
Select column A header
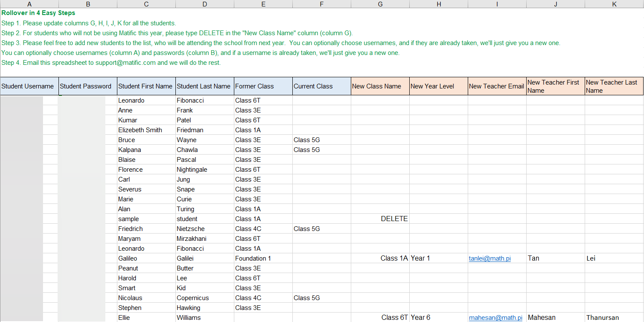[x=29, y=4]
